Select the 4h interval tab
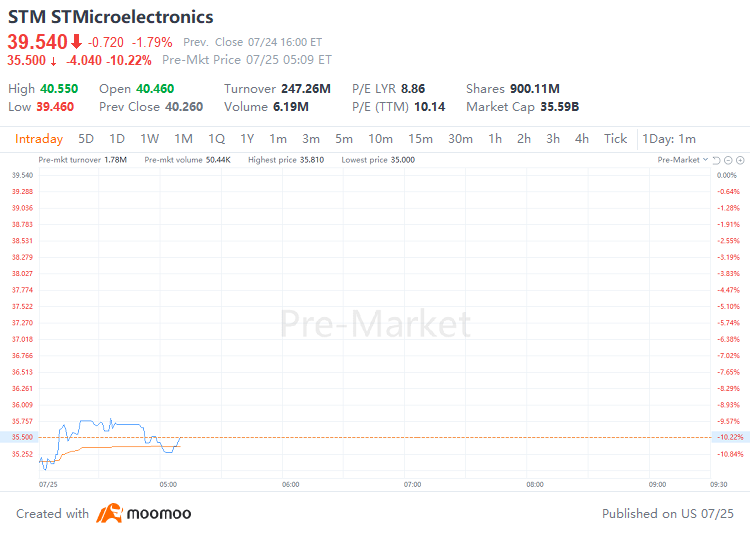This screenshot has height=534, width=750. point(582,139)
